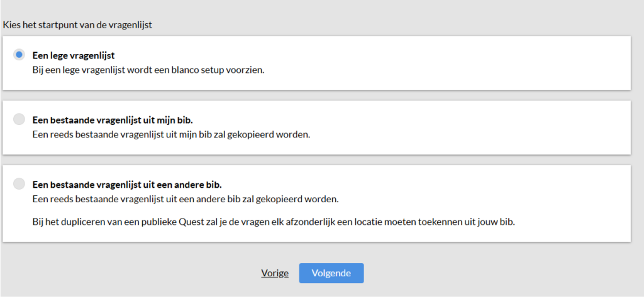Click 'Een bestaande vragenlijst uit een andere bib.' title
Viewport: 644px width, 297px height.
pos(127,185)
